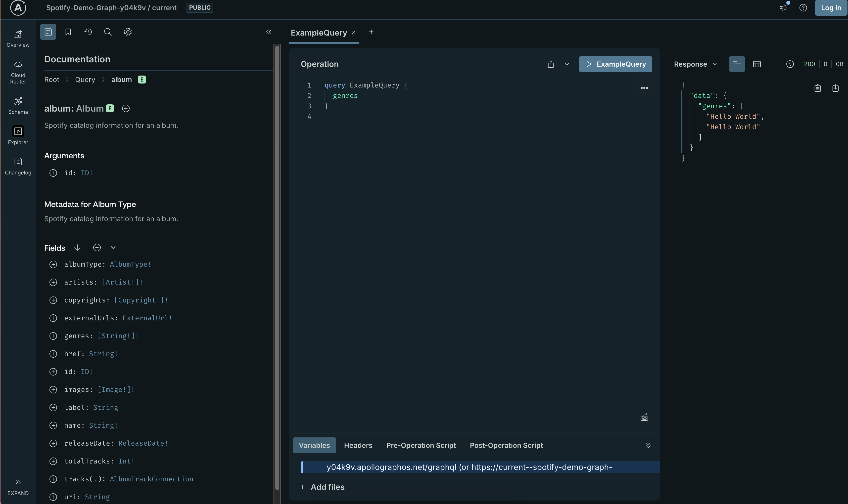Add the albumType field
The width and height of the screenshot is (848, 504).
53,264
